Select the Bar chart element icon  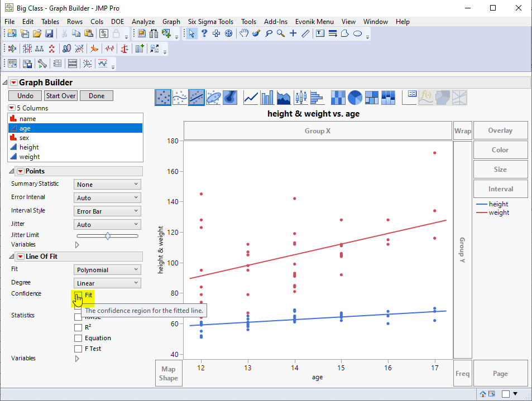tap(267, 98)
